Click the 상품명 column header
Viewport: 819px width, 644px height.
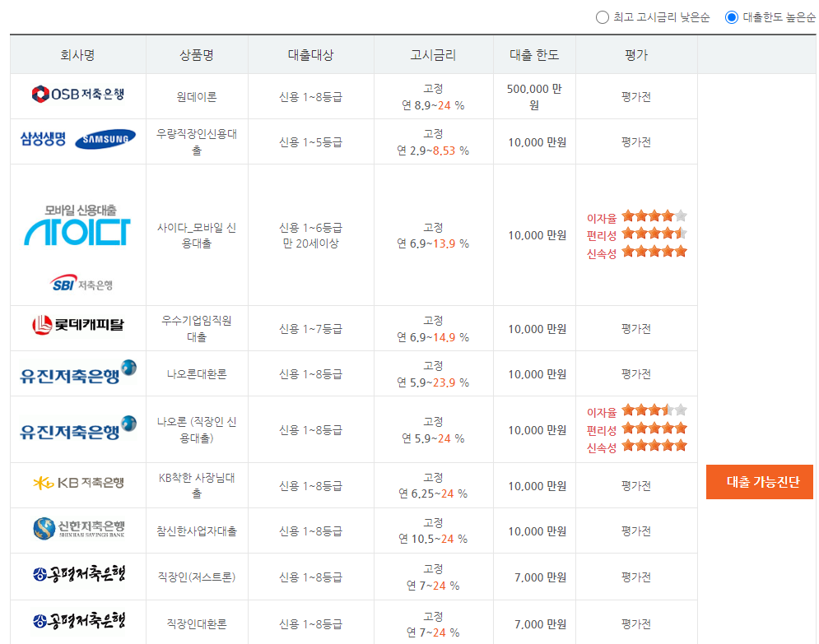(197, 55)
